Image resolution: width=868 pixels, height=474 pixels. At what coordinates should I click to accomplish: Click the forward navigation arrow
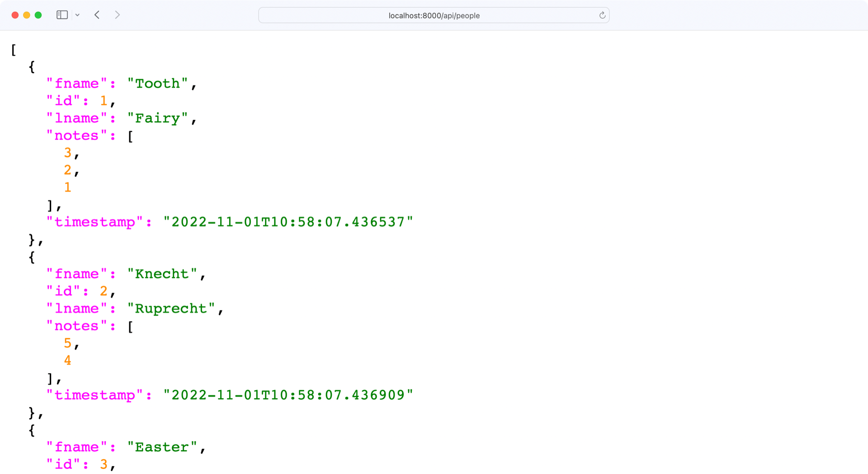(x=117, y=14)
